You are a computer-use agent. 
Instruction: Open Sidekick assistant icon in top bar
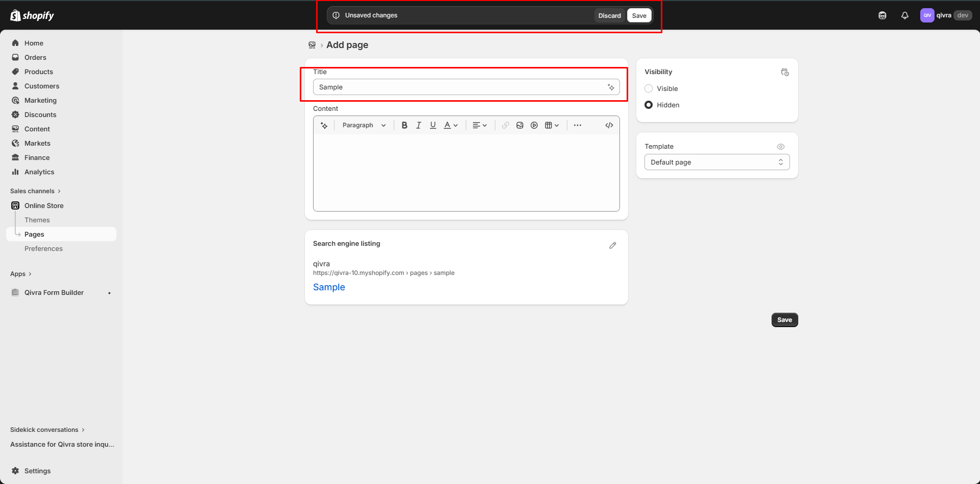882,15
